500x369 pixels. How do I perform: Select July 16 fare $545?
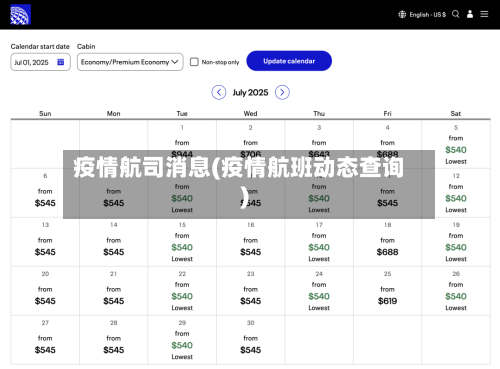click(250, 242)
